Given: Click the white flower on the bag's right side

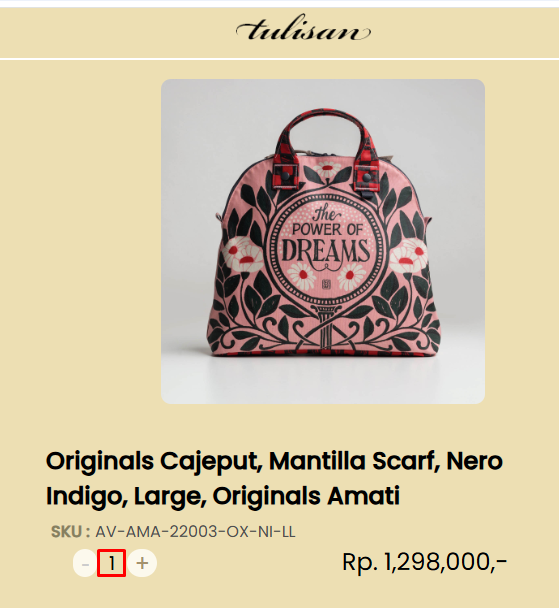Looking at the screenshot, I should tap(409, 255).
